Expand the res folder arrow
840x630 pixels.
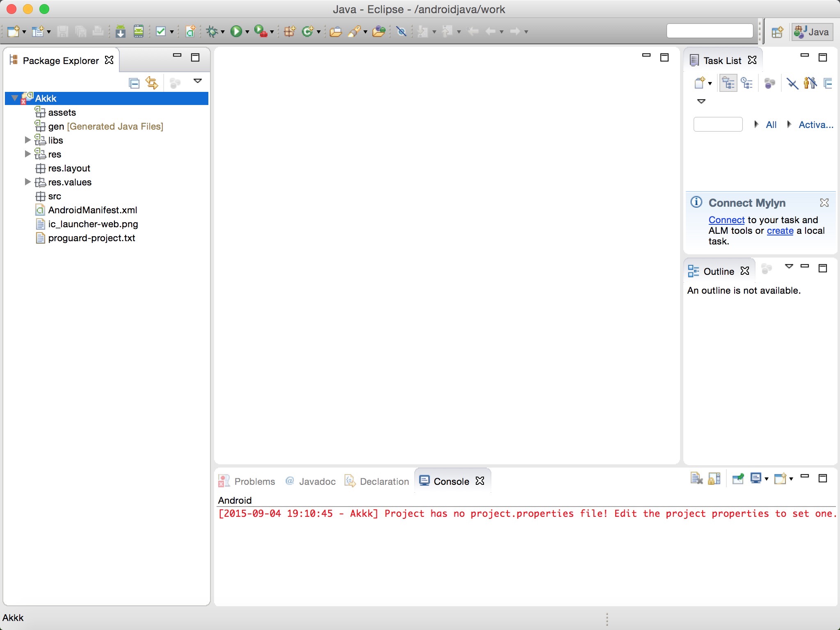[27, 154]
